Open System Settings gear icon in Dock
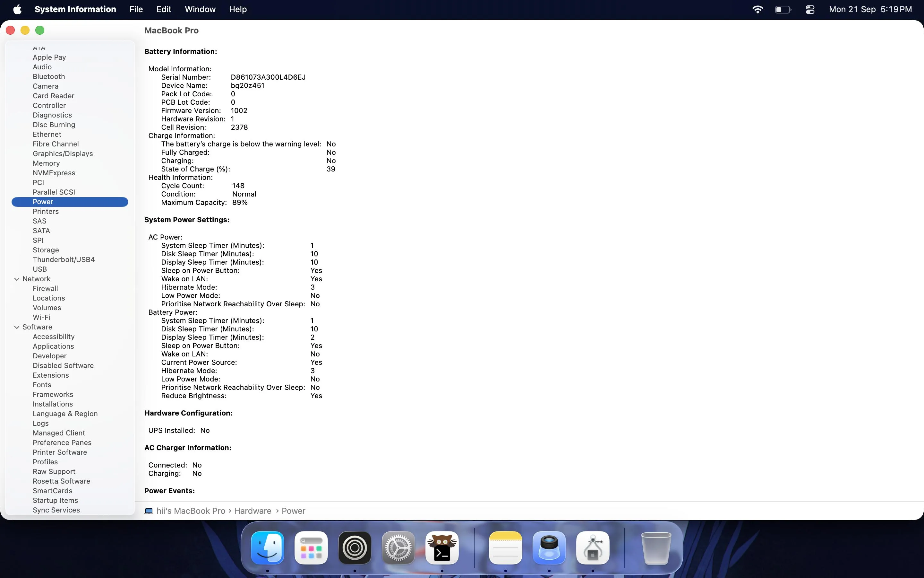Screen dimensions: 924x578 [398, 547]
